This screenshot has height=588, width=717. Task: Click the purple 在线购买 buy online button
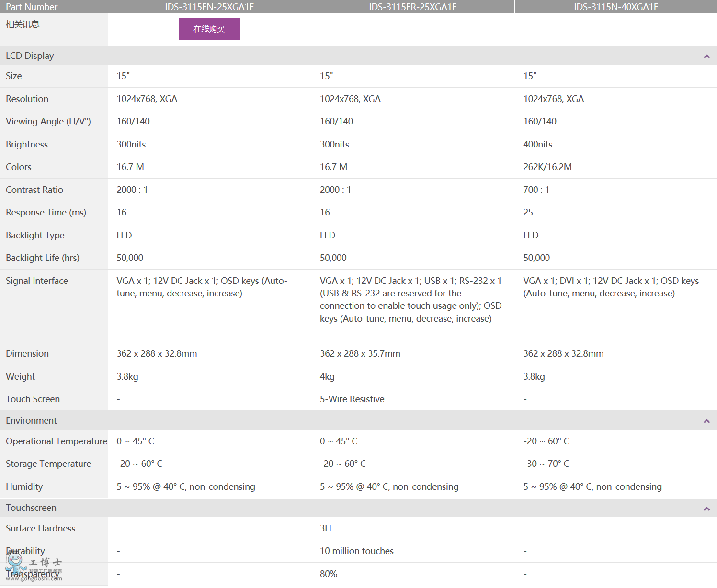[209, 29]
